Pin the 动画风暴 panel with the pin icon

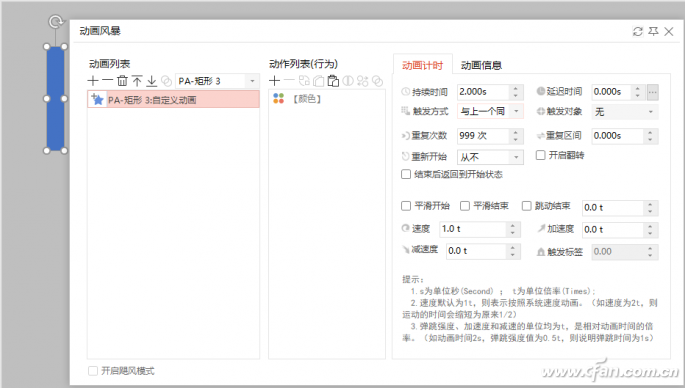[x=654, y=31]
